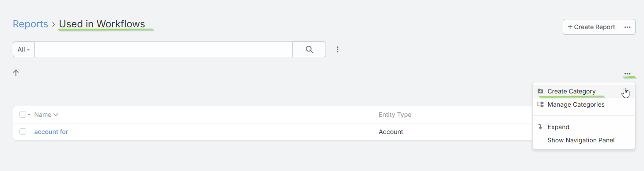Click the three-dots categories menu icon
The height and width of the screenshot is (171, 644).
pyautogui.click(x=627, y=74)
